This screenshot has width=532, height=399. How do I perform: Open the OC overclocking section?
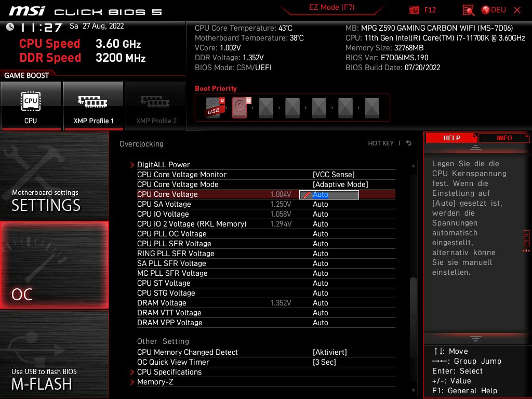tap(54, 265)
